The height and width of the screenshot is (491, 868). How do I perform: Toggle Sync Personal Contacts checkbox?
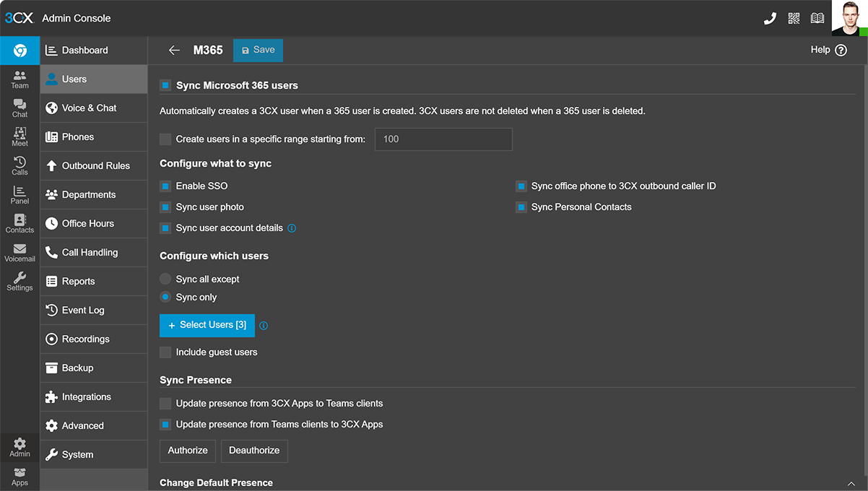(521, 207)
